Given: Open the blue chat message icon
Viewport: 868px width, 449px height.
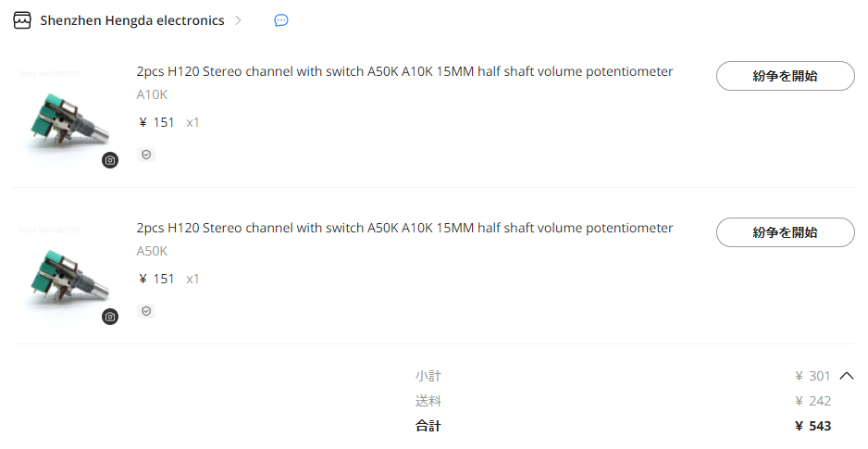Looking at the screenshot, I should (x=281, y=20).
